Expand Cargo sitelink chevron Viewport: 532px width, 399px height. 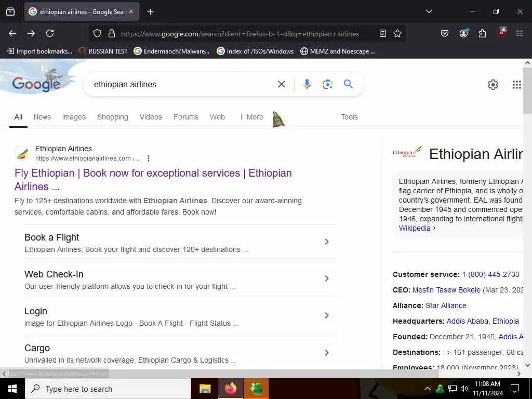click(x=326, y=353)
